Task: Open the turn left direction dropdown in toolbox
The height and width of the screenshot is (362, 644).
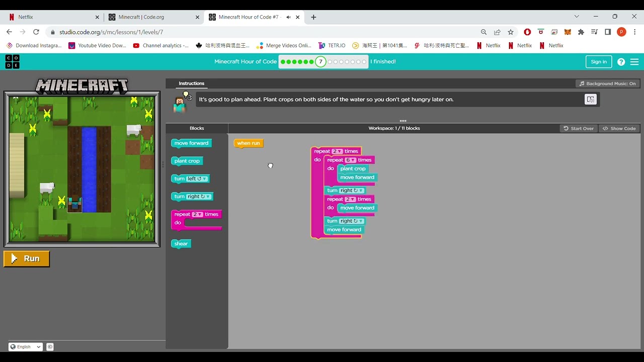Action: coord(197,179)
